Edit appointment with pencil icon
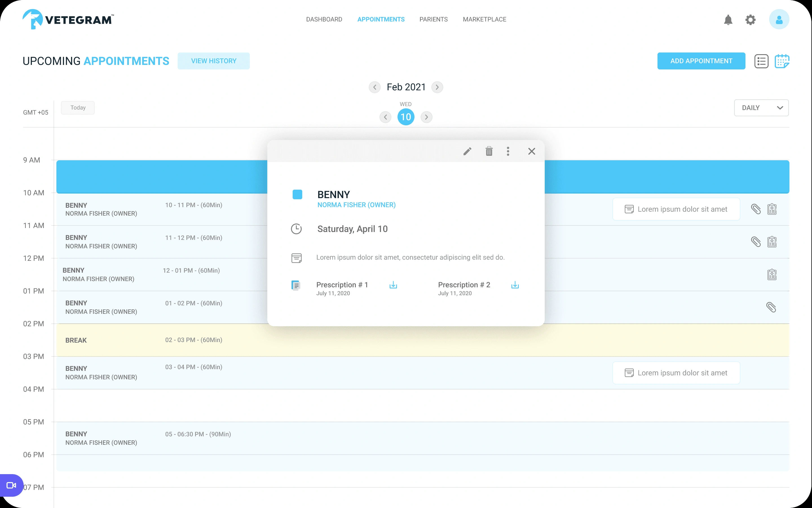This screenshot has height=508, width=812. (467, 151)
